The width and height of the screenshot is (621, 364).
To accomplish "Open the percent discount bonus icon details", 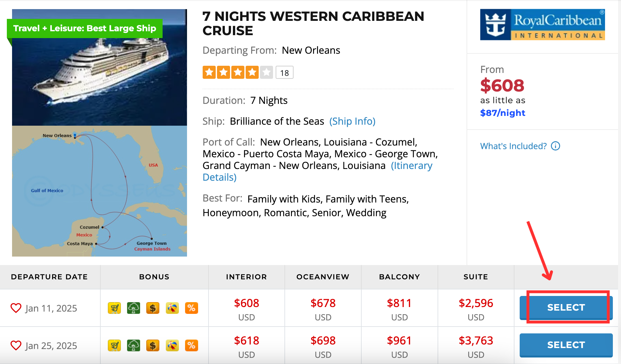I will pos(192,308).
